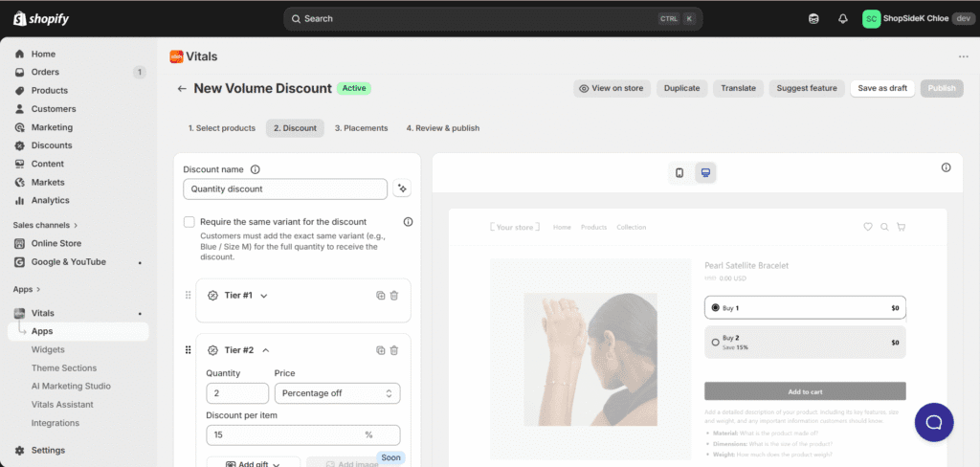Click Suggest feature button

coord(807,88)
